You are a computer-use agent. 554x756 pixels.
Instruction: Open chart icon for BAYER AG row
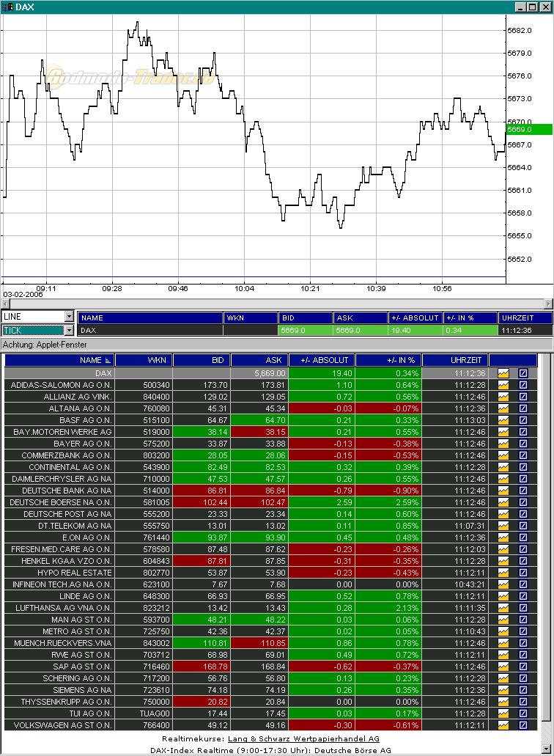(x=503, y=444)
